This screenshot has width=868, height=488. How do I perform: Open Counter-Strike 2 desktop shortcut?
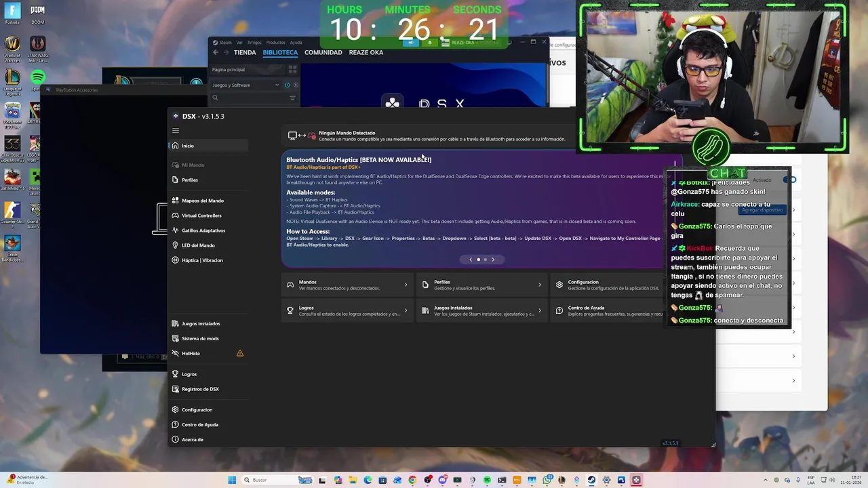coord(12,216)
